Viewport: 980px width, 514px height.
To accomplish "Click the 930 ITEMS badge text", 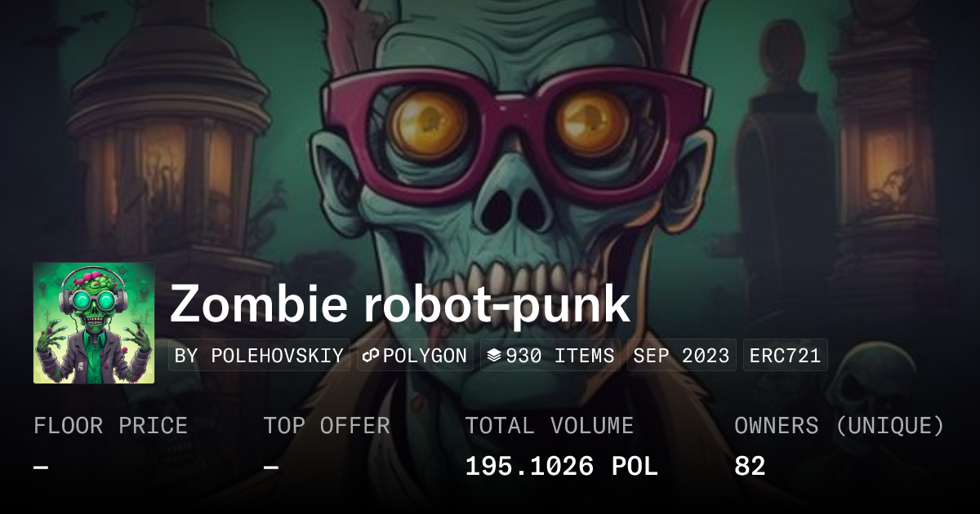I will point(560,356).
